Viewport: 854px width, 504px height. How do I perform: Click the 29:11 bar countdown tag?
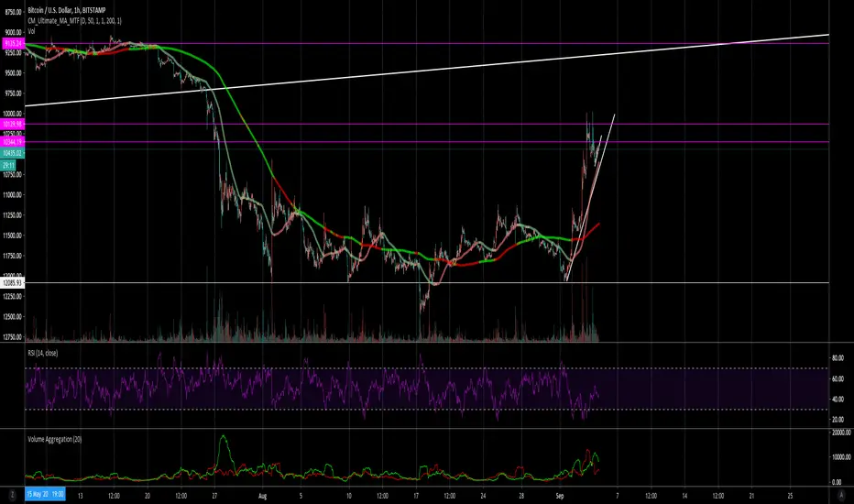coord(9,165)
